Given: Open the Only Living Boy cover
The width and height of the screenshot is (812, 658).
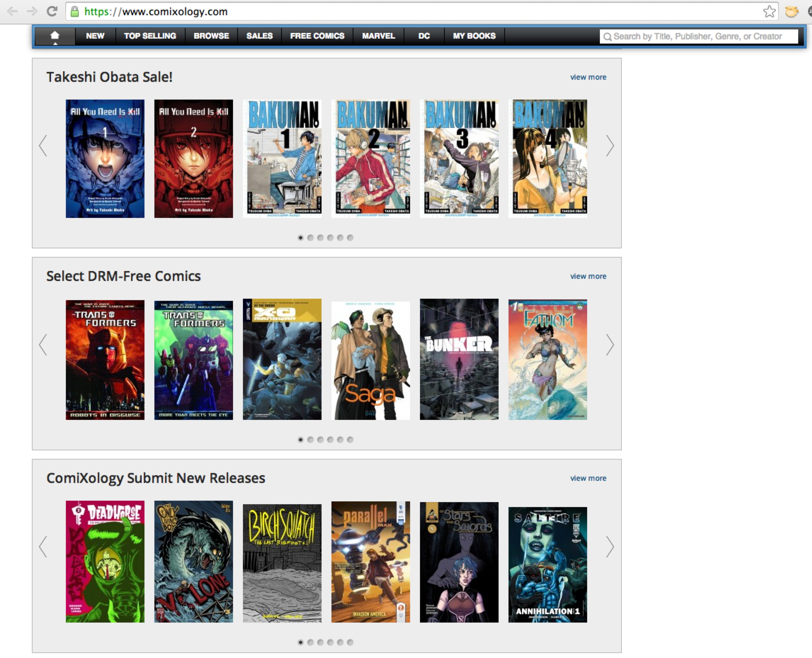Looking at the screenshot, I should (x=194, y=561).
